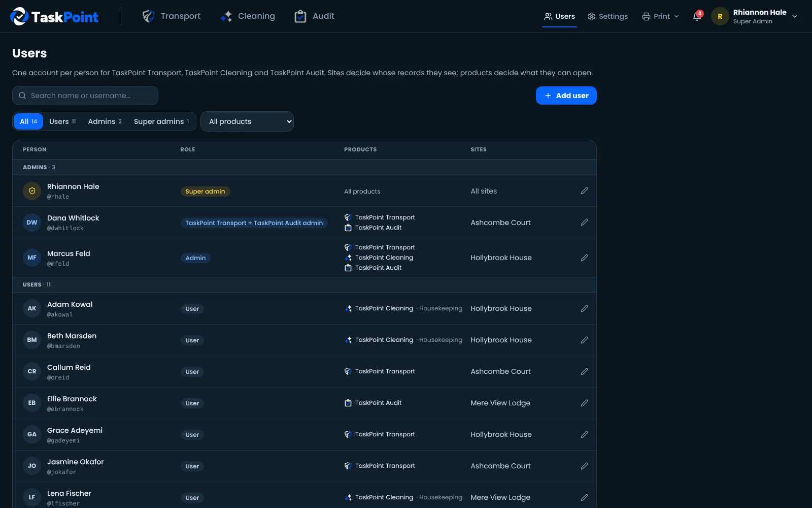Viewport: 812px width, 508px height.
Task: Click Lena Fischer's LF avatar
Action: pos(32,497)
